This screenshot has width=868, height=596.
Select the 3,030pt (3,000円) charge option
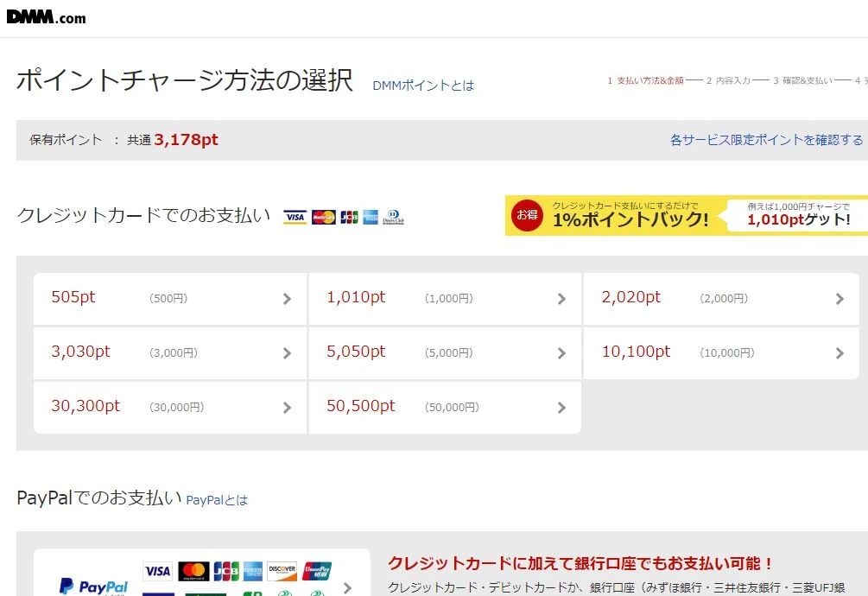tap(170, 352)
